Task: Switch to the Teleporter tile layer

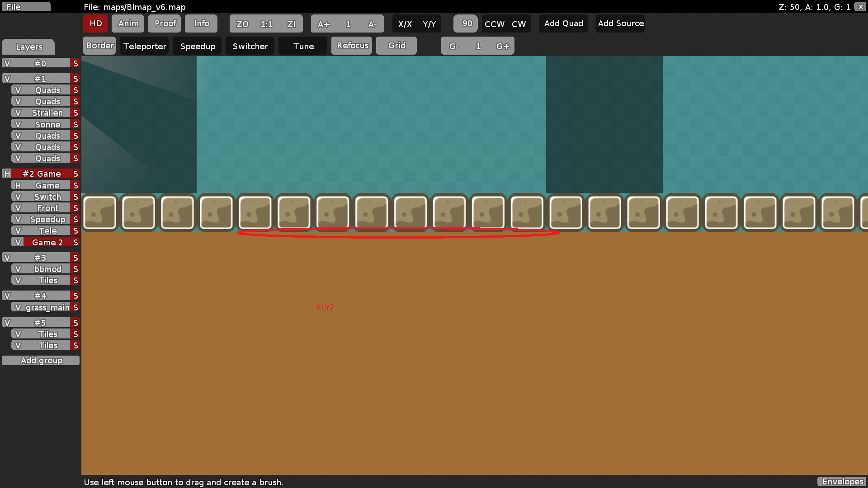Action: [144, 46]
